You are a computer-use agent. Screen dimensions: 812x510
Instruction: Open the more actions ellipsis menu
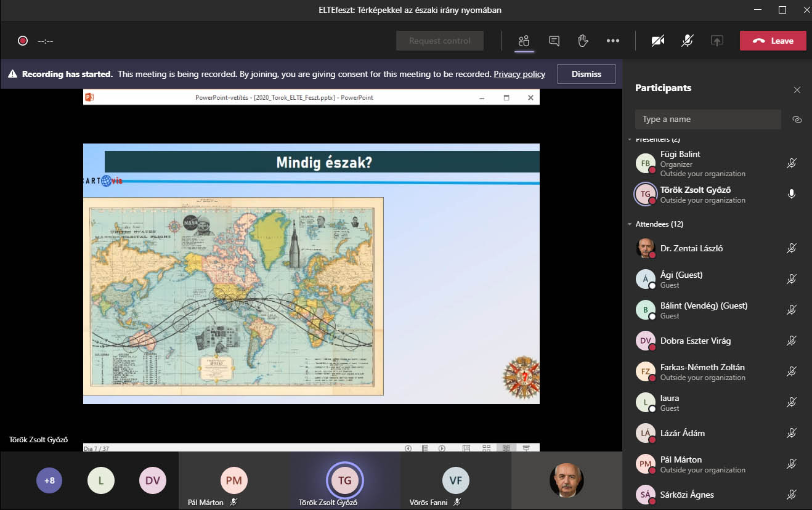pos(612,41)
